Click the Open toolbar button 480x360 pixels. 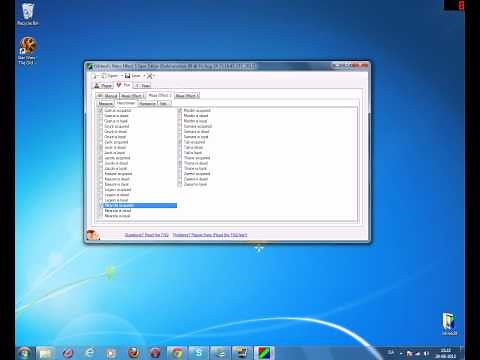pyautogui.click(x=110, y=76)
